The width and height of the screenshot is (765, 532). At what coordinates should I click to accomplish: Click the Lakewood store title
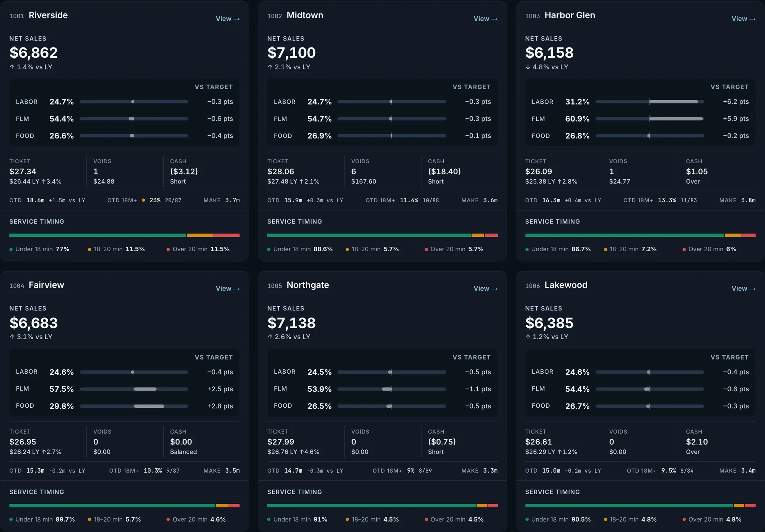coord(566,285)
